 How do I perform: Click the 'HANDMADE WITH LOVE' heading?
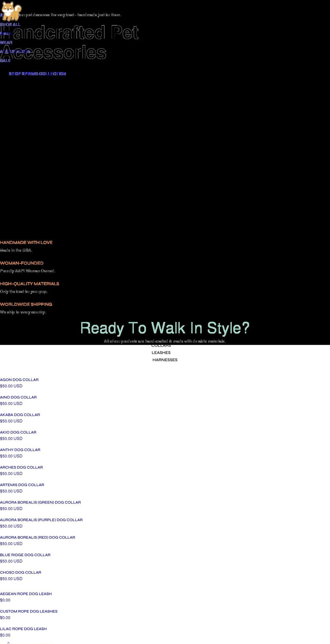26,242
